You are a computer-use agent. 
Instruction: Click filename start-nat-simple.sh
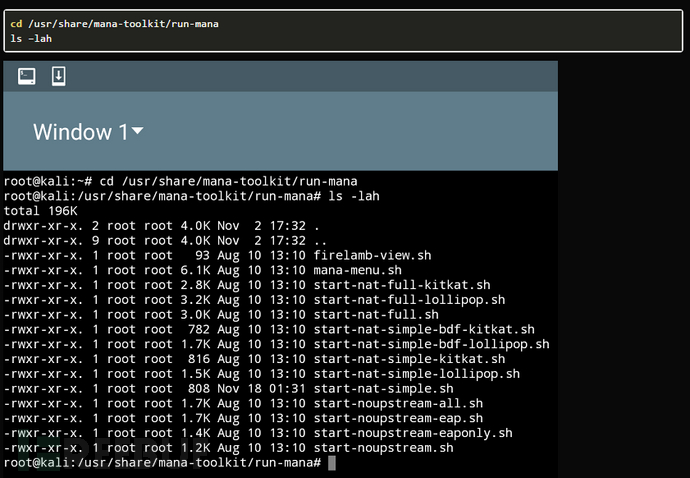coord(383,389)
